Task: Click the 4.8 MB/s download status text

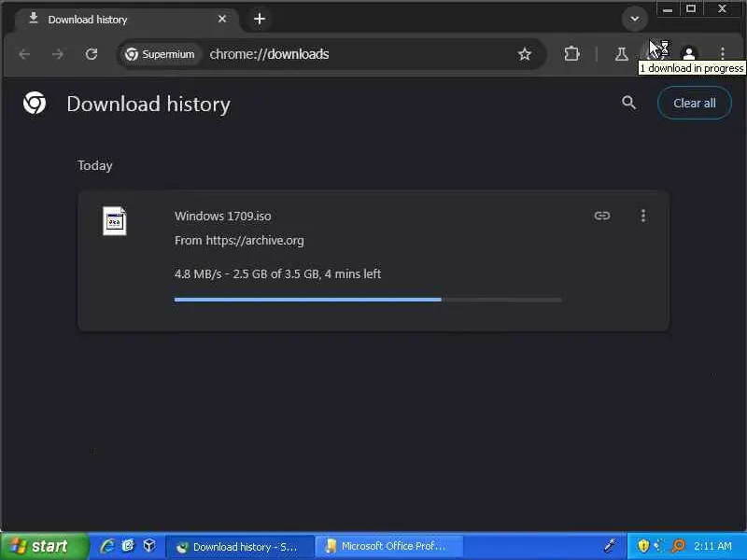Action: pos(277,273)
